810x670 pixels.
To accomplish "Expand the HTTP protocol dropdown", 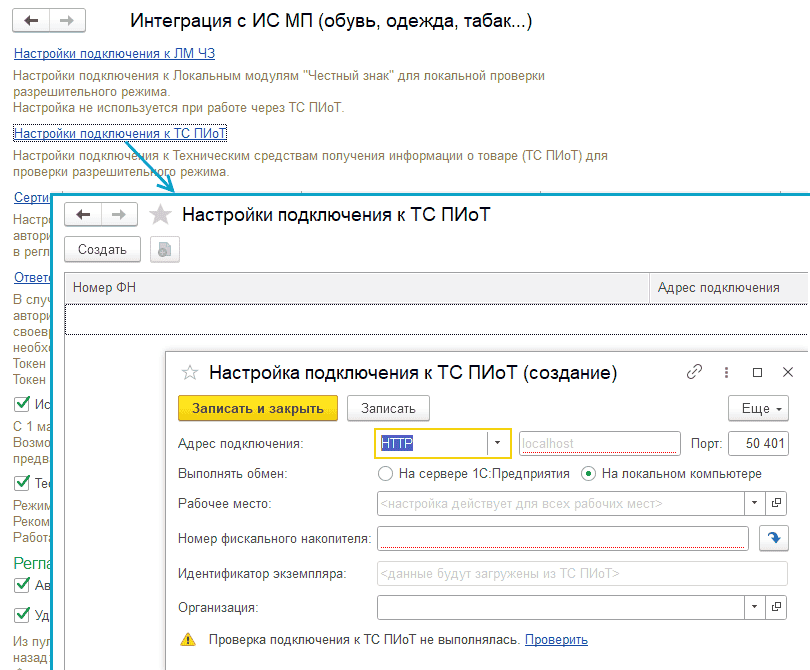I will click(498, 443).
